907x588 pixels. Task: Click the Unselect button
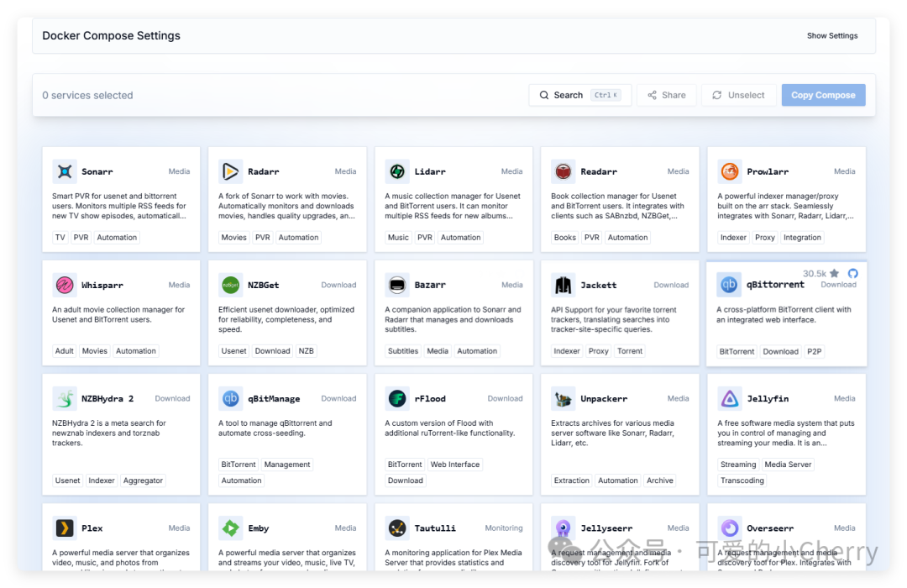(x=738, y=95)
